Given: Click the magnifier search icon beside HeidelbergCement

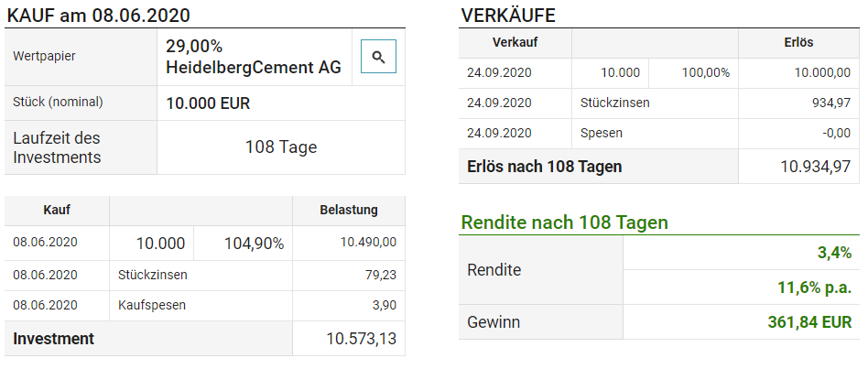Looking at the screenshot, I should (378, 57).
